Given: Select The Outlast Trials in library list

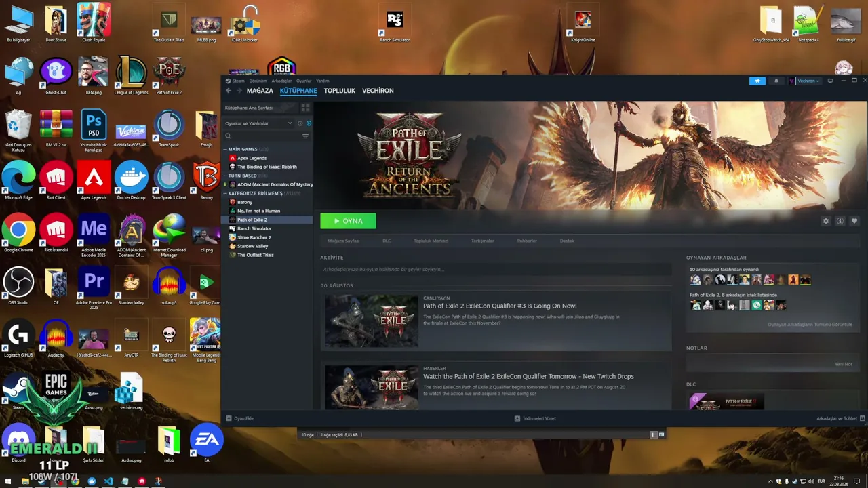Looking at the screenshot, I should point(255,255).
